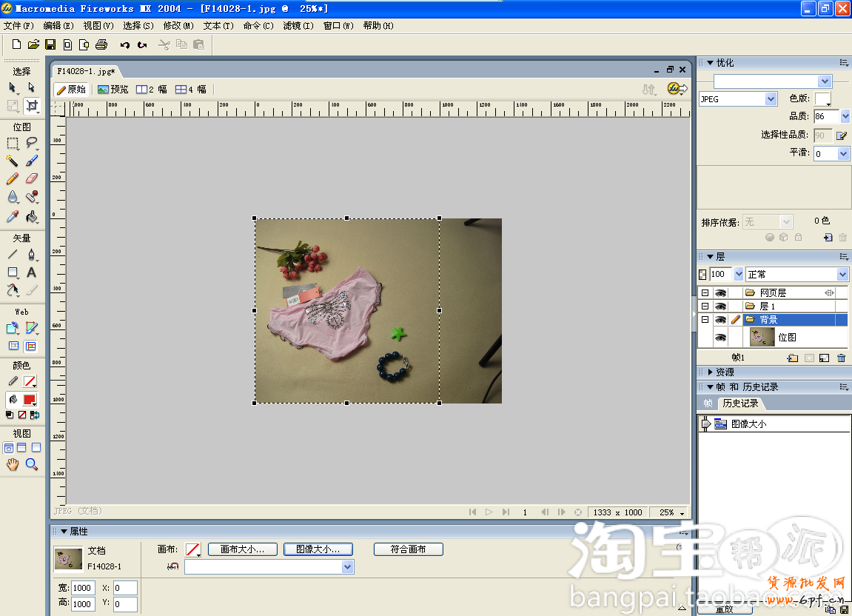The width and height of the screenshot is (852, 616).
Task: Select the Magic Wand tool
Action: pyautogui.click(x=13, y=160)
